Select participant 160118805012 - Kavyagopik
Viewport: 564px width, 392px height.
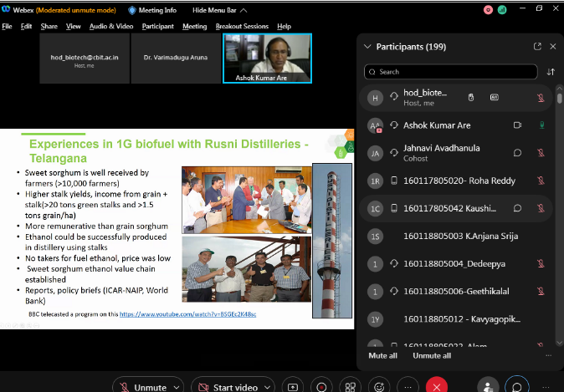click(x=456, y=319)
